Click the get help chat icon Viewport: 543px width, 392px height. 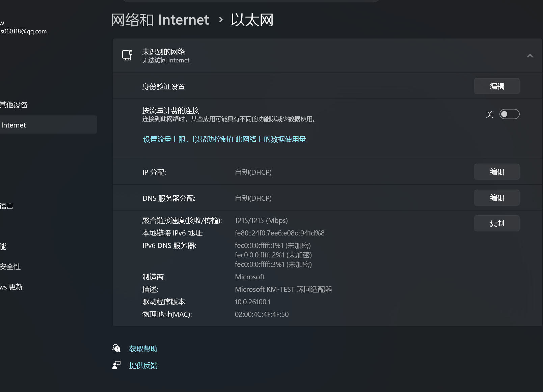[116, 348]
